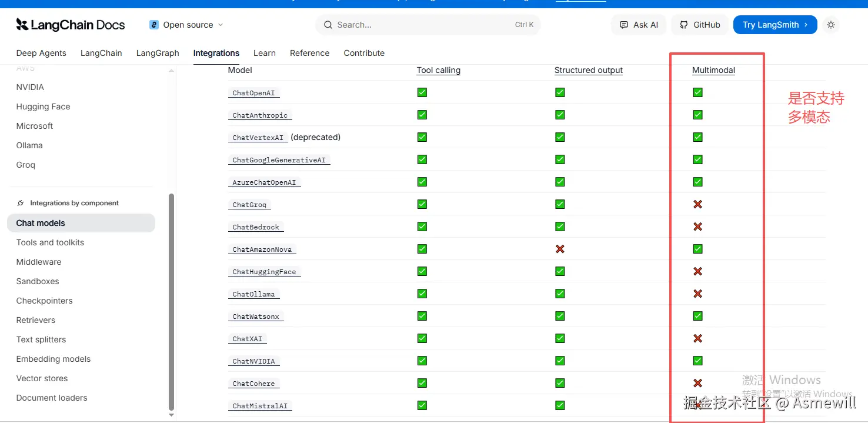The height and width of the screenshot is (423, 868).
Task: Open the Reference tab
Action: [309, 53]
